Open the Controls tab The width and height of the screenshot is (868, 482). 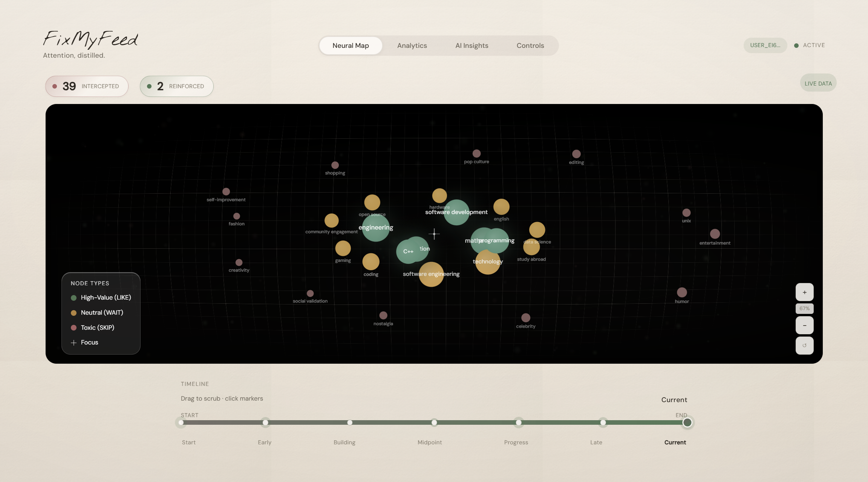coord(530,46)
